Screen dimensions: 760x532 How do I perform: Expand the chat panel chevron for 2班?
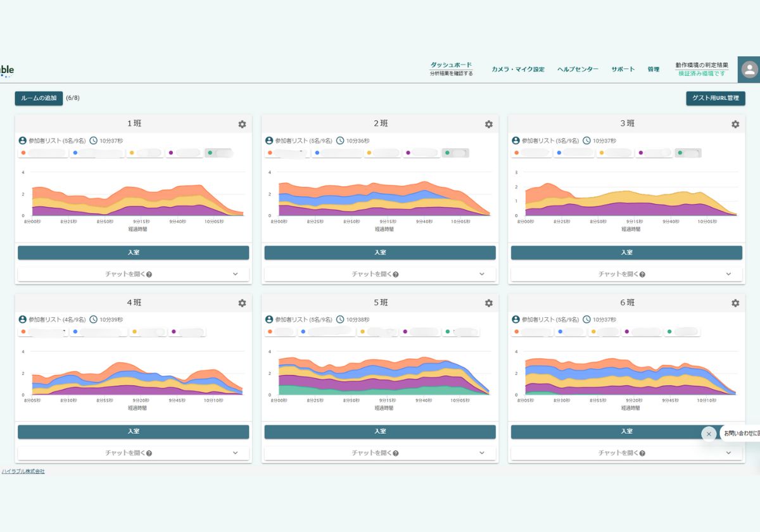point(481,274)
